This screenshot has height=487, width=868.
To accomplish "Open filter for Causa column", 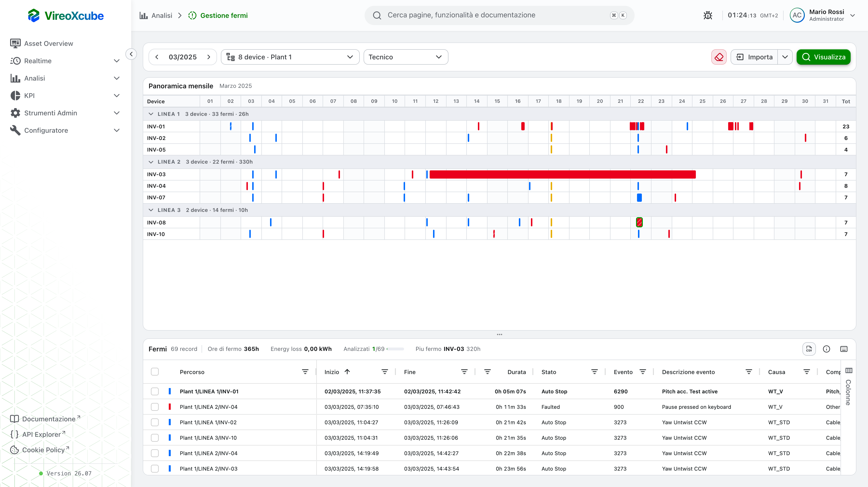I will point(807,372).
